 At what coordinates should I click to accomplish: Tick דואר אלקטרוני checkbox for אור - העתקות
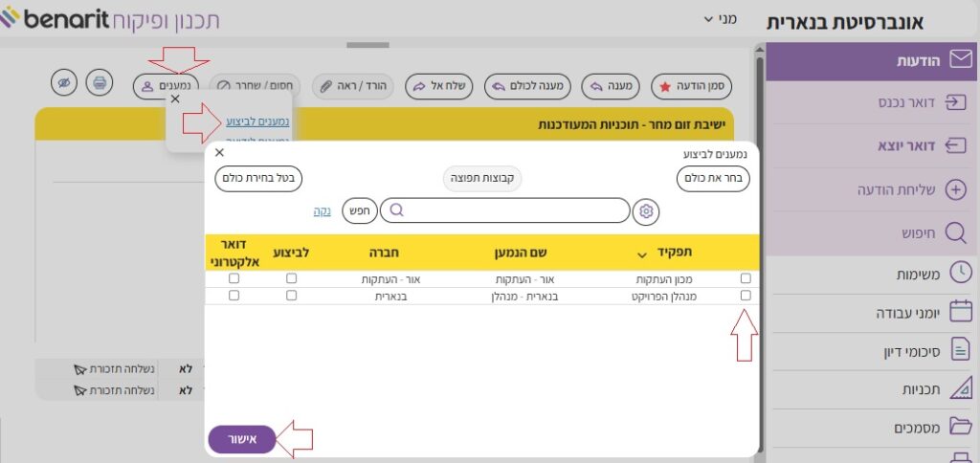coord(234,278)
